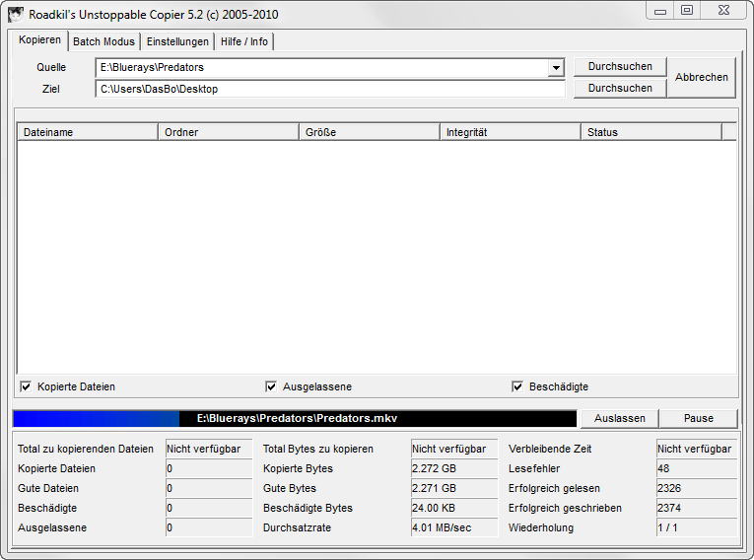Switch to the Kopieren tab
Screen dimensions: 754x560
[39, 40]
